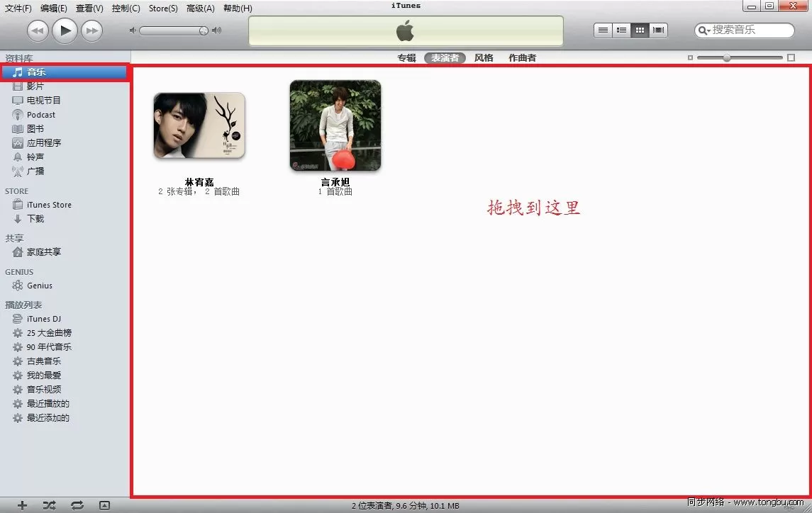The width and height of the screenshot is (812, 513).
Task: Open the 控制(C) menu
Action: (x=126, y=9)
